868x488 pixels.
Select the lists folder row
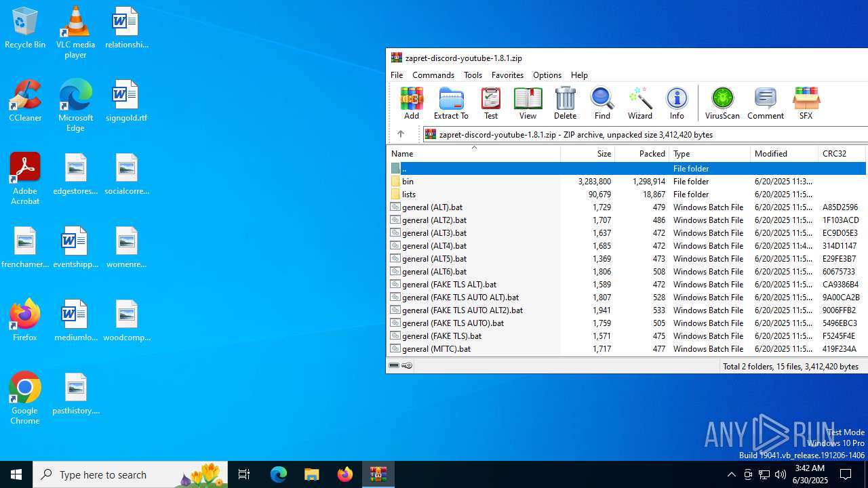click(627, 195)
